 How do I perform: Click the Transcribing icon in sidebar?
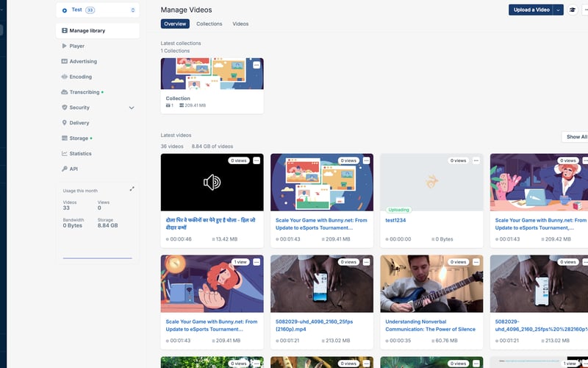coord(65,92)
